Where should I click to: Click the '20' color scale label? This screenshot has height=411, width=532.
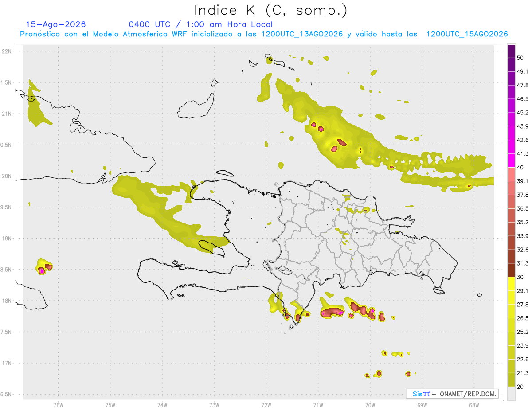coord(520,387)
